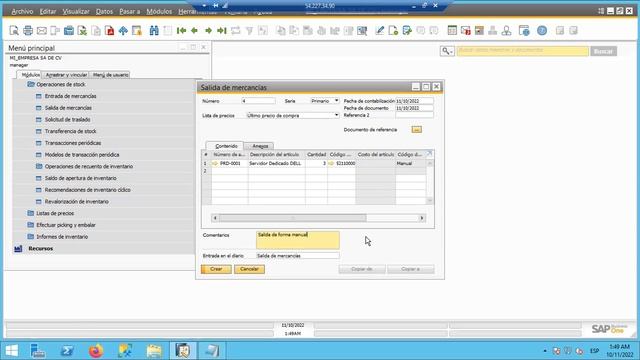This screenshot has height=360, width=640.
Task: Expand the Efectuar picking y embalar folder
Action: pos(31,225)
